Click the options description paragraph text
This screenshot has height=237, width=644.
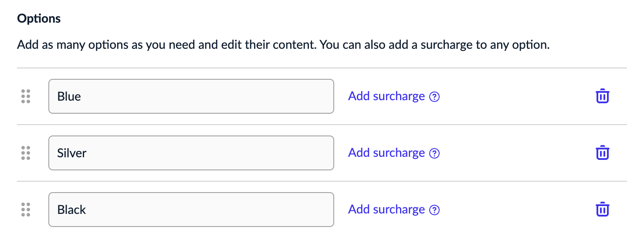283,45
